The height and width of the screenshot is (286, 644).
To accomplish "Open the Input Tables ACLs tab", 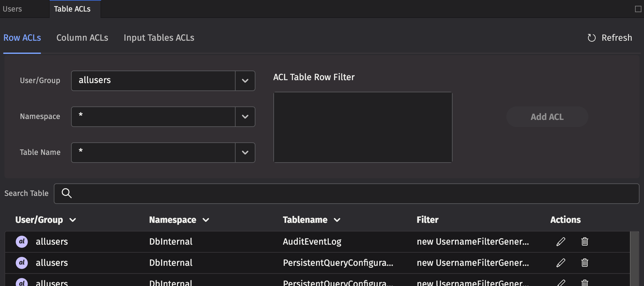I will (x=159, y=38).
